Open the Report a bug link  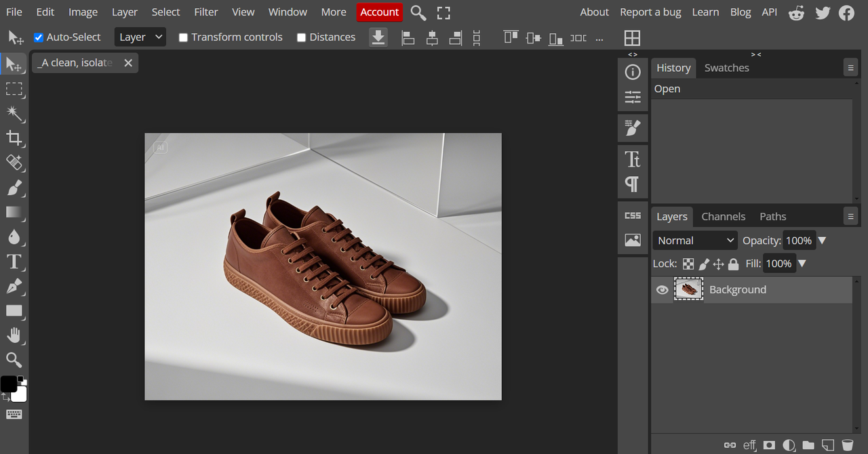tap(650, 12)
